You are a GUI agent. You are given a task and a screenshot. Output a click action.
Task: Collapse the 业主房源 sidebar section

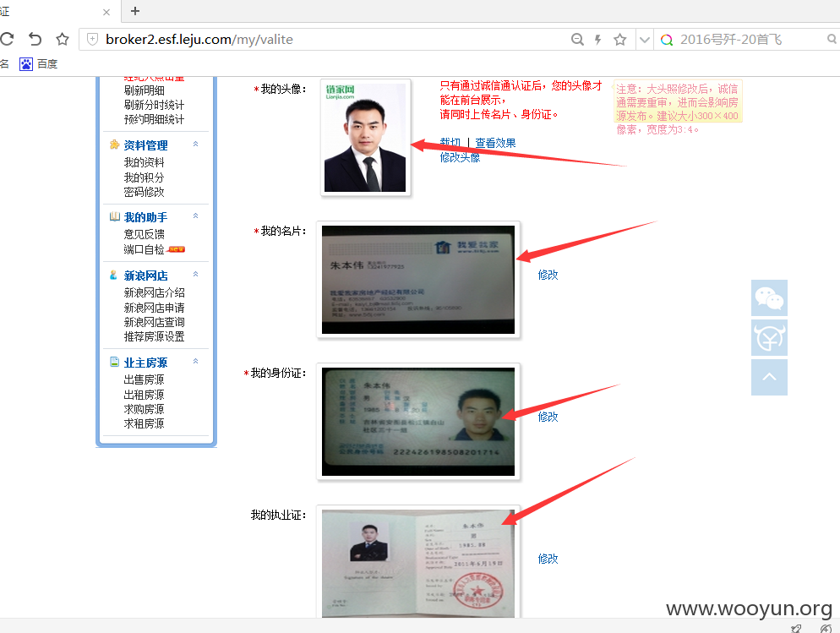pyautogui.click(x=195, y=361)
